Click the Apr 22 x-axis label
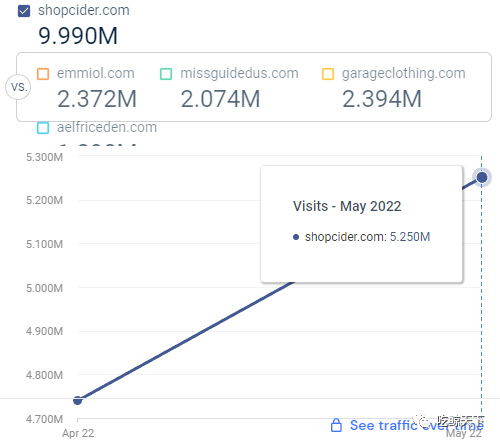500x442 pixels. pos(78,433)
